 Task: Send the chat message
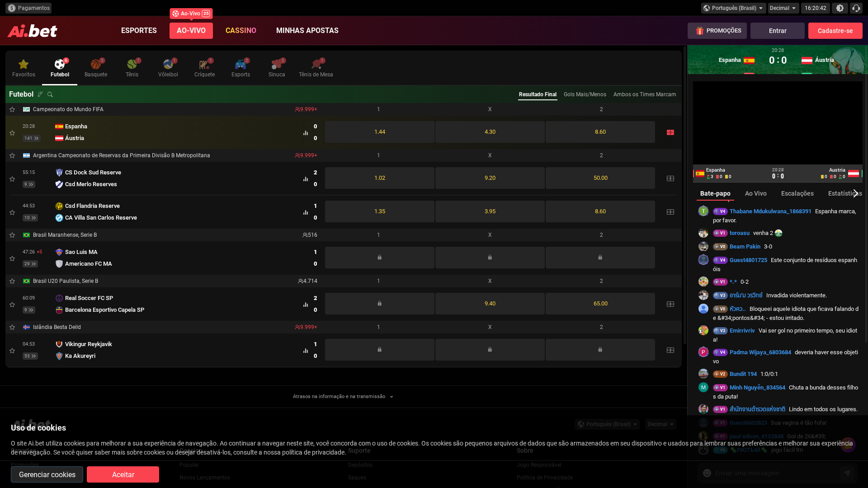coord(847,473)
